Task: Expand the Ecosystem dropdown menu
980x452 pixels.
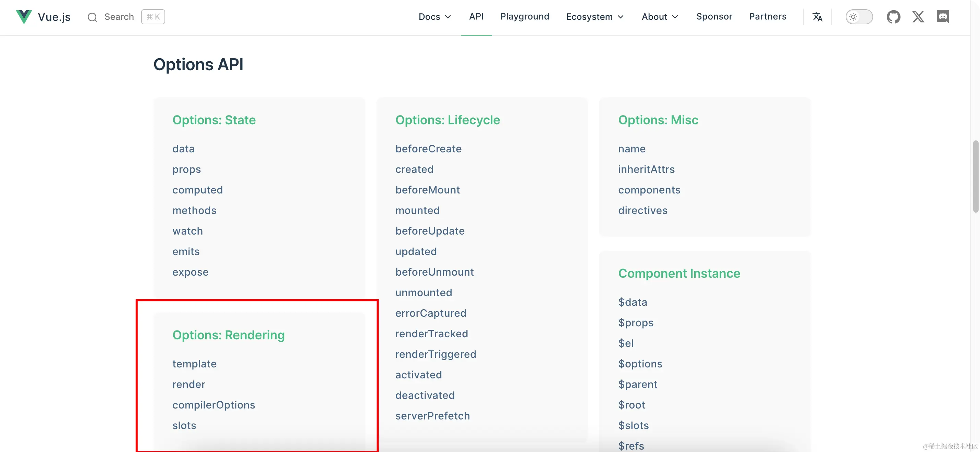Action: pos(595,17)
